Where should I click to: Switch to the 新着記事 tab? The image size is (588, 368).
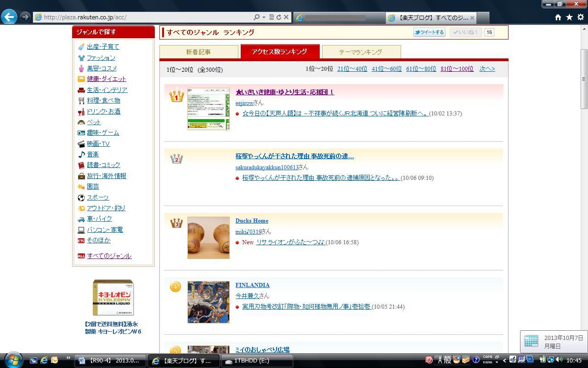pyautogui.click(x=198, y=52)
